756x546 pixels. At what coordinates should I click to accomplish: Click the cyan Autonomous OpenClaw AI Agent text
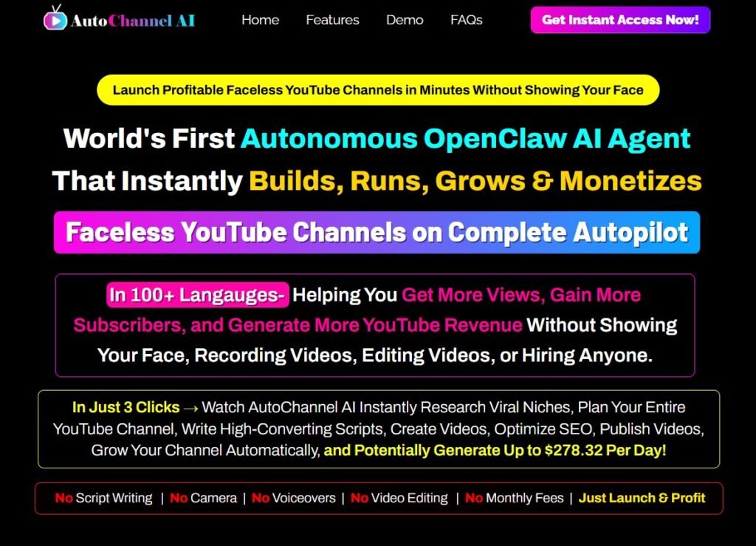[466, 139]
